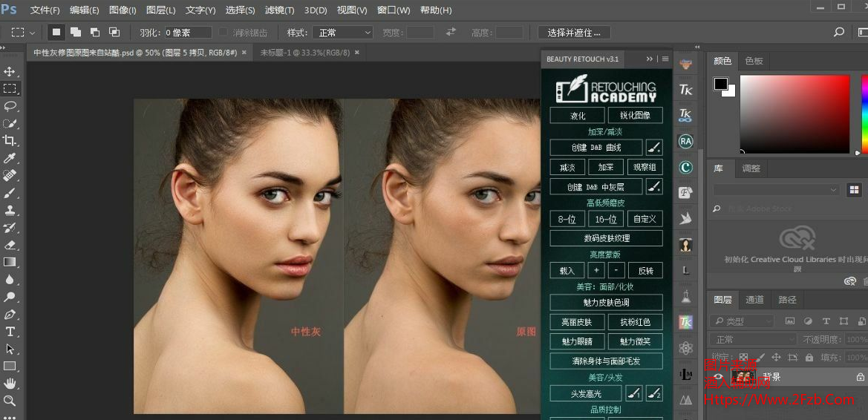Select the Move tool
This screenshot has height=420, width=868.
10,72
